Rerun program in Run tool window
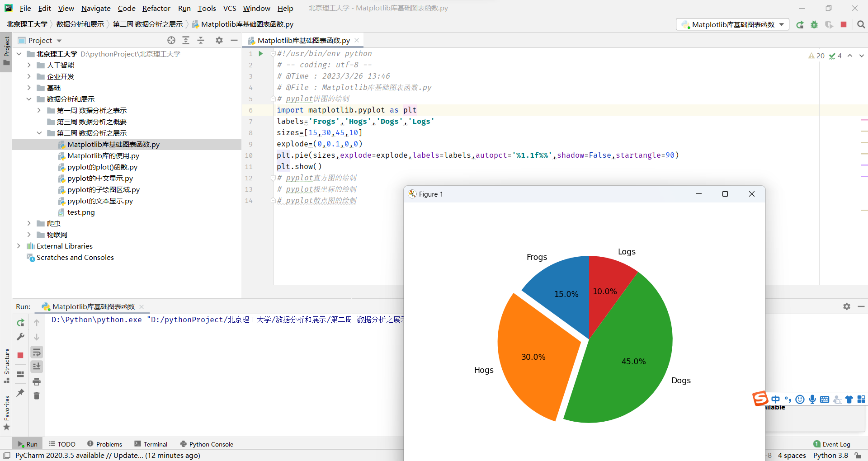The height and width of the screenshot is (461, 868). point(20,323)
